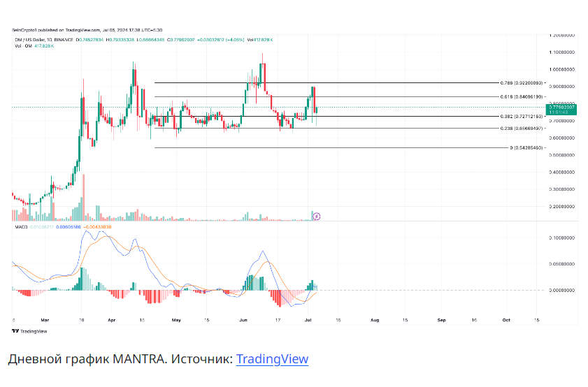
Task: Select the 0.618 (0.84096199) Fibonacci label
Action: point(522,96)
